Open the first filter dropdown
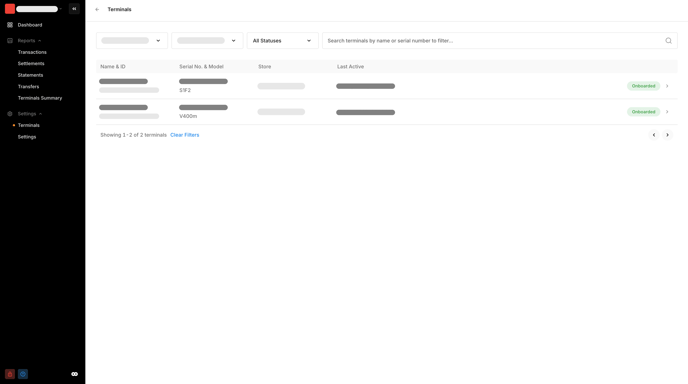 [x=132, y=41]
